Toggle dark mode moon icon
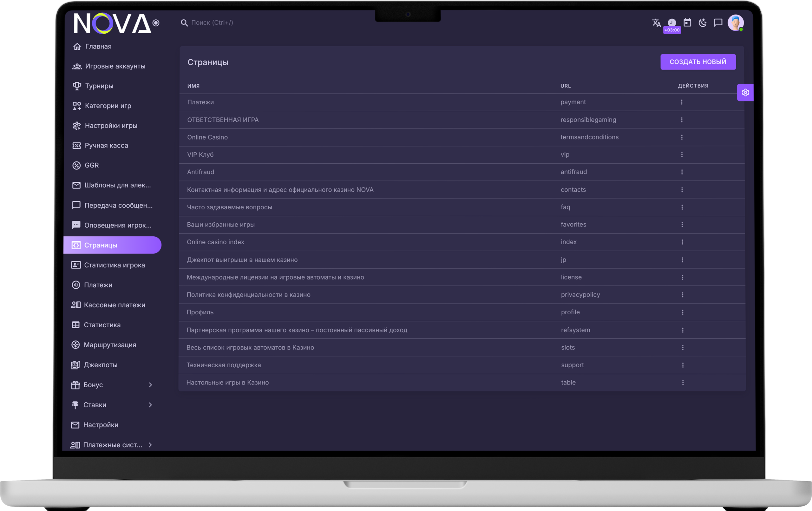812x511 pixels. (702, 23)
